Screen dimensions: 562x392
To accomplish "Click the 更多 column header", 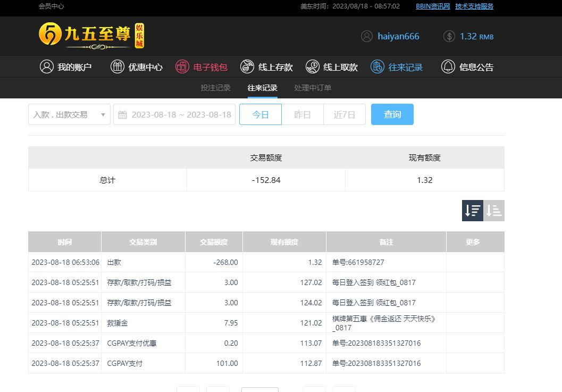I will tap(473, 242).
